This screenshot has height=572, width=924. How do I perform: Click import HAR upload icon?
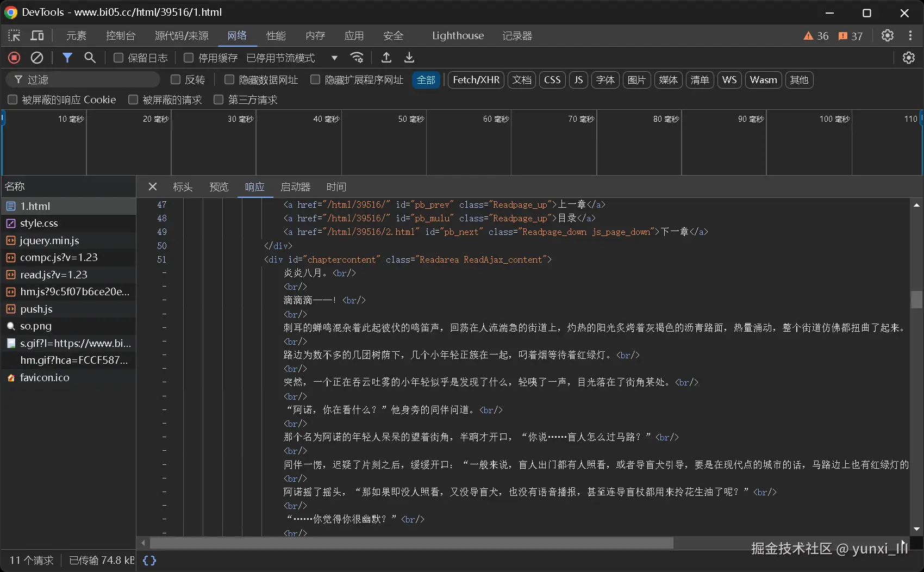tap(386, 58)
